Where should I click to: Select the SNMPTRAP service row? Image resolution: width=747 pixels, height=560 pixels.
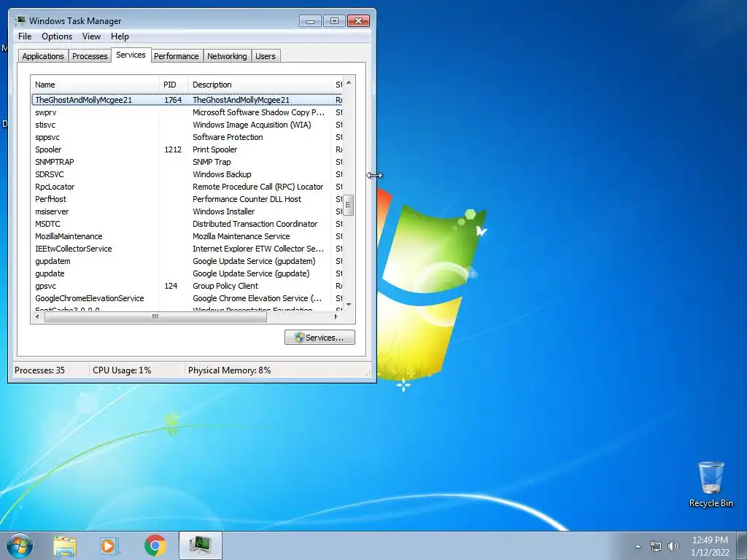[187, 162]
